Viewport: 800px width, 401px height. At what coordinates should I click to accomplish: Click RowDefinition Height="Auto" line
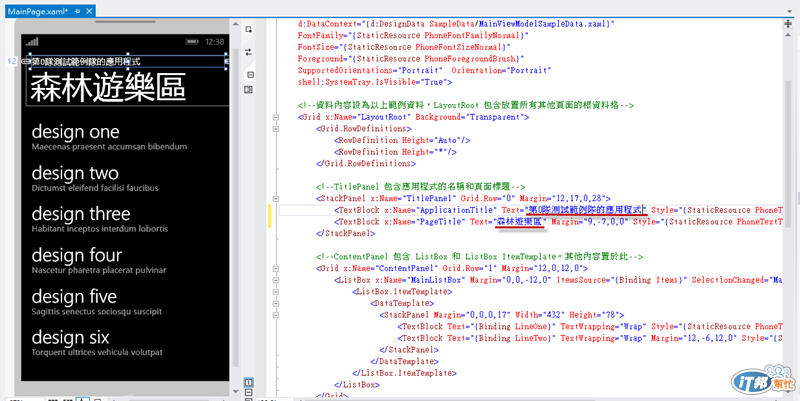coord(402,140)
